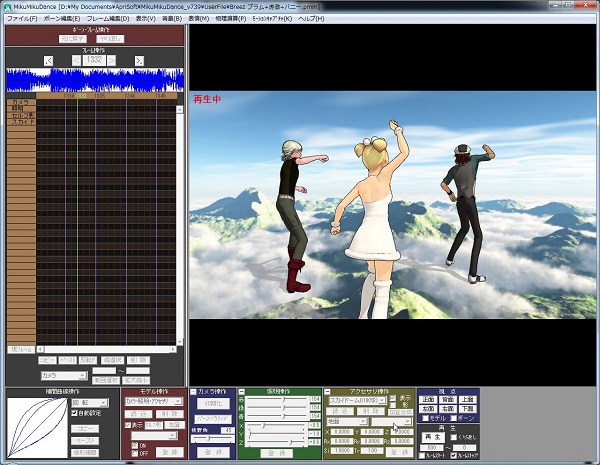Click the accessory X position field
This screenshot has height=465, width=600.
point(342,432)
